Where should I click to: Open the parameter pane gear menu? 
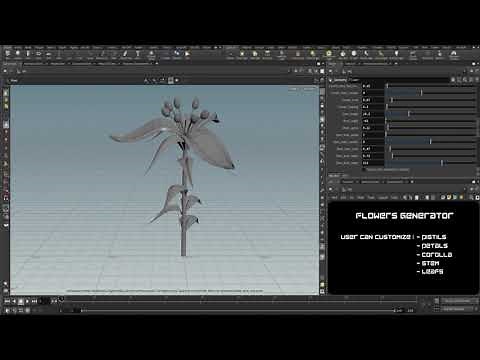[x=454, y=80]
